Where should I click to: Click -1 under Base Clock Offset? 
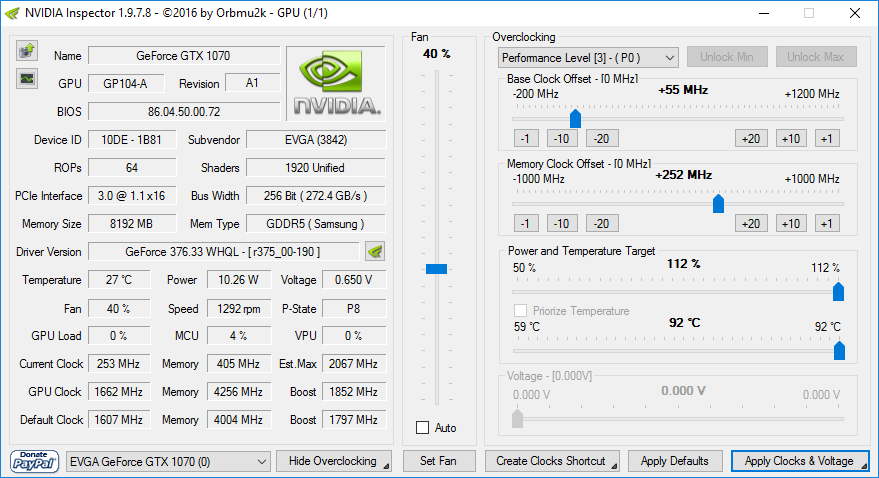click(526, 138)
